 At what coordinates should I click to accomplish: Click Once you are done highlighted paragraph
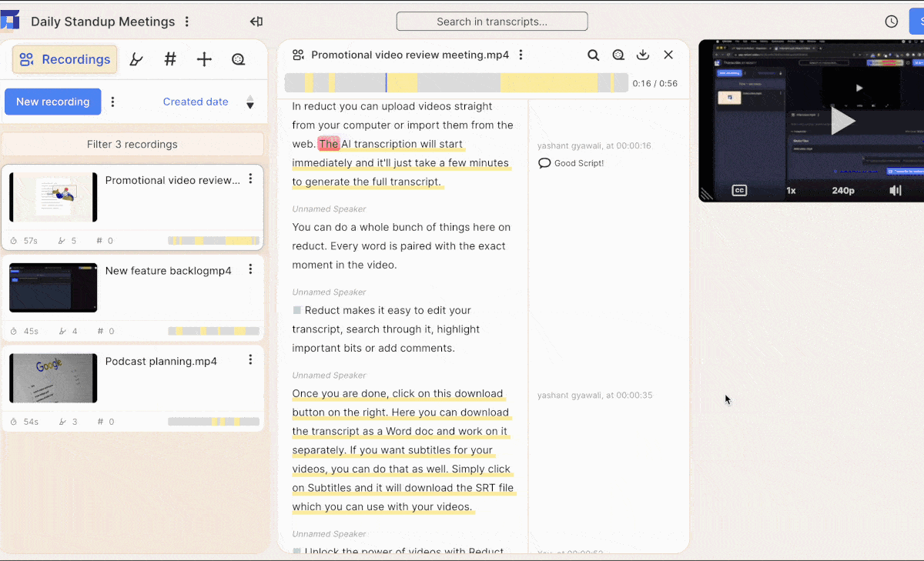point(403,450)
